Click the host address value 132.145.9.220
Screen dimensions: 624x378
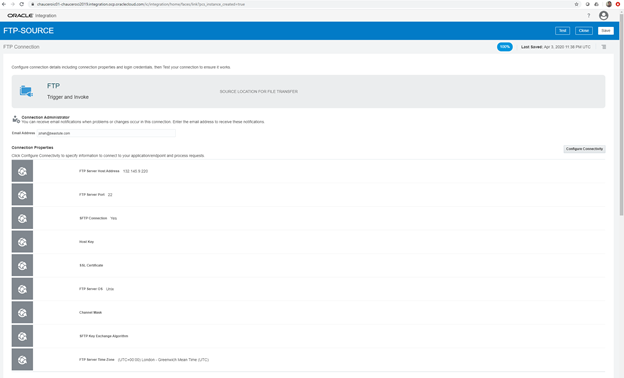(x=135, y=171)
